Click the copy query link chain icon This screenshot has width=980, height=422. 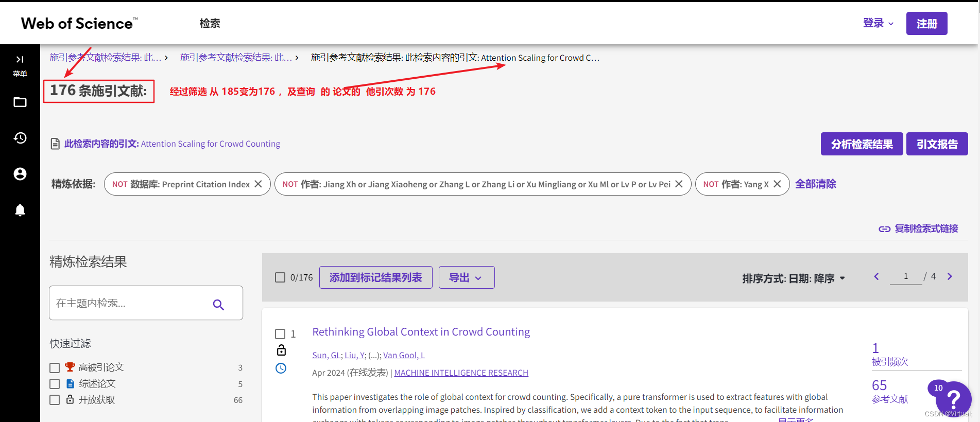point(884,229)
